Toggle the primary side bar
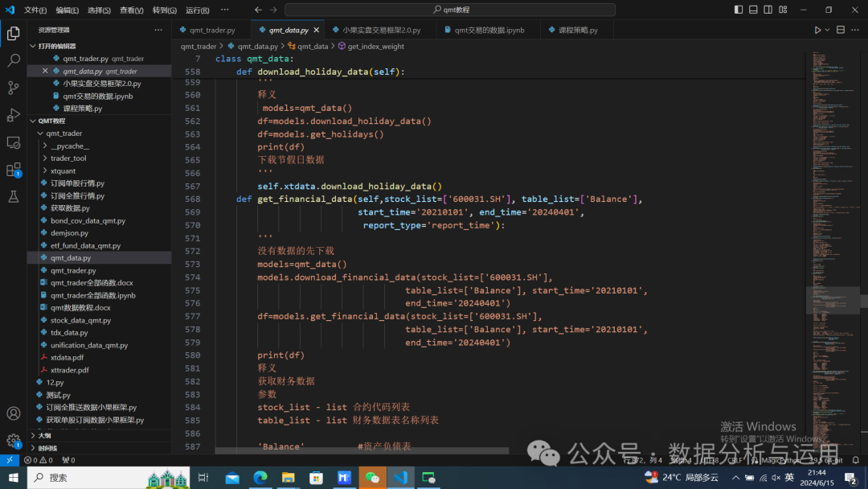This screenshot has height=489, width=868. 739,10
